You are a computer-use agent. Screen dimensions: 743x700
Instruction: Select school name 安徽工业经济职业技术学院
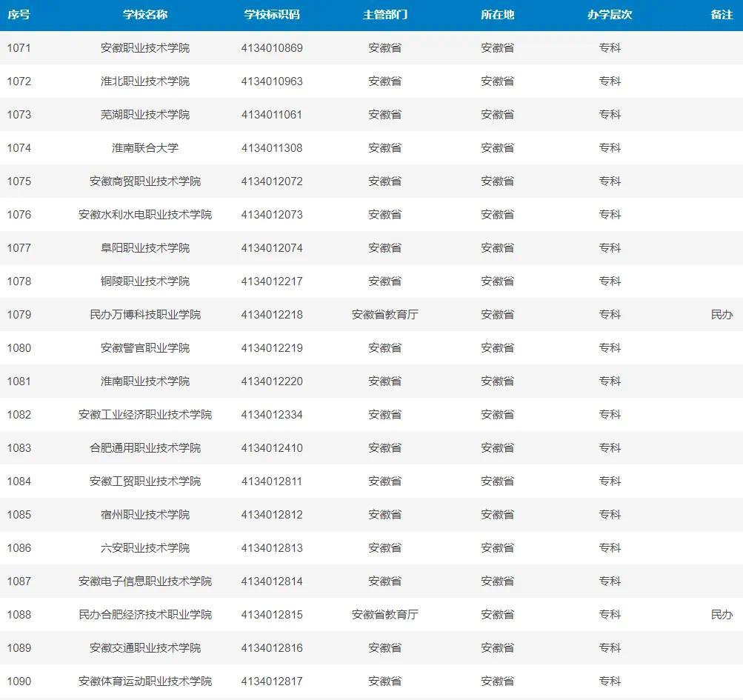click(145, 415)
